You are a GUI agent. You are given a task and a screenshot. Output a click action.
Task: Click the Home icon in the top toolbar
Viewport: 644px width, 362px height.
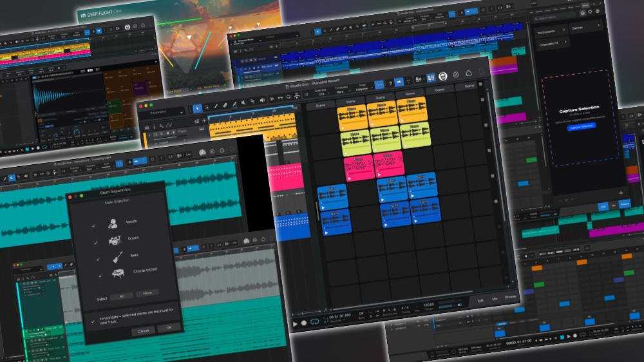click(x=469, y=73)
